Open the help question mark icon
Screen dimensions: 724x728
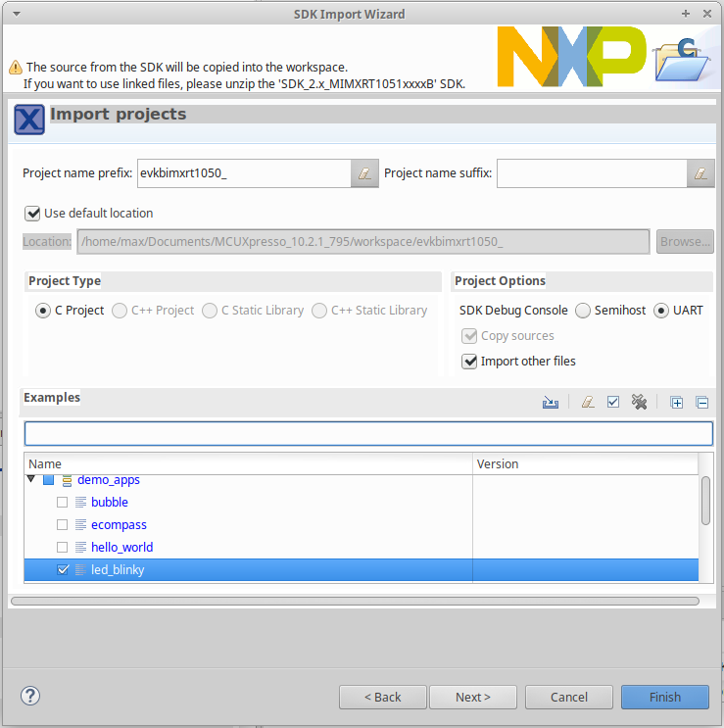point(30,696)
